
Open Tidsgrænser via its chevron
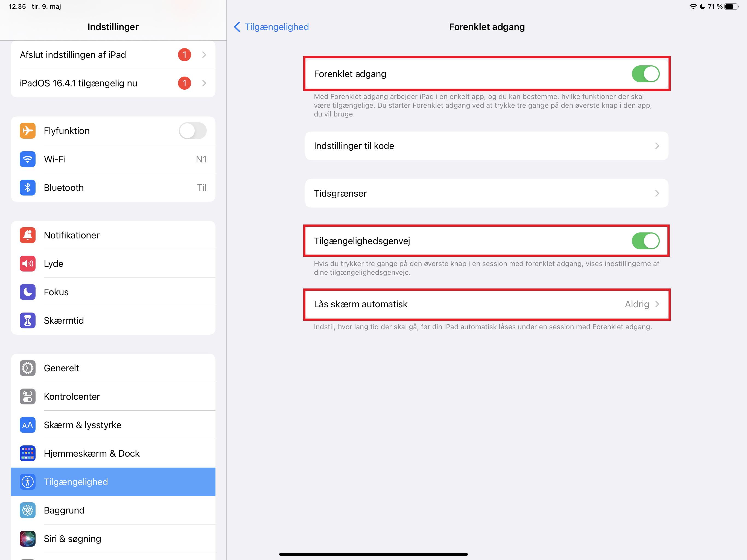click(x=657, y=193)
